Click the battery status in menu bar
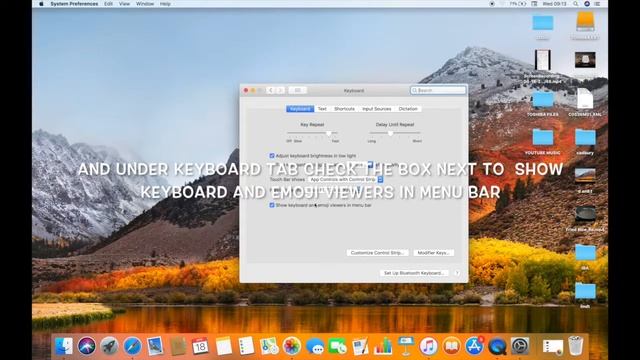The height and width of the screenshot is (360, 640). click(x=518, y=4)
